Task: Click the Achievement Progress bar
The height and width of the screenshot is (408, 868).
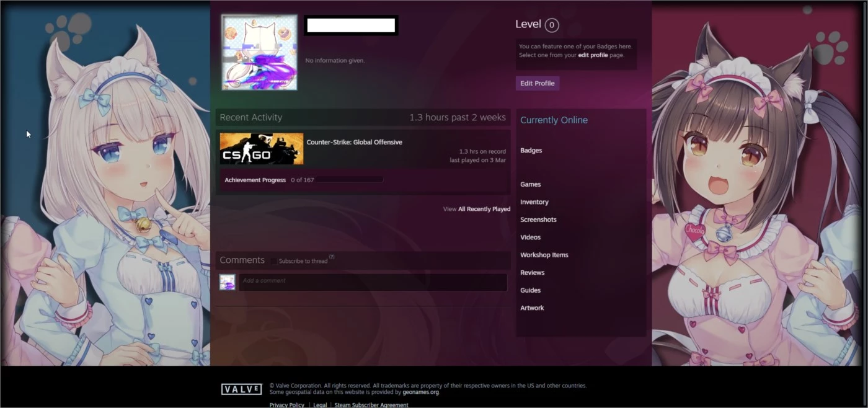Action: point(349,180)
